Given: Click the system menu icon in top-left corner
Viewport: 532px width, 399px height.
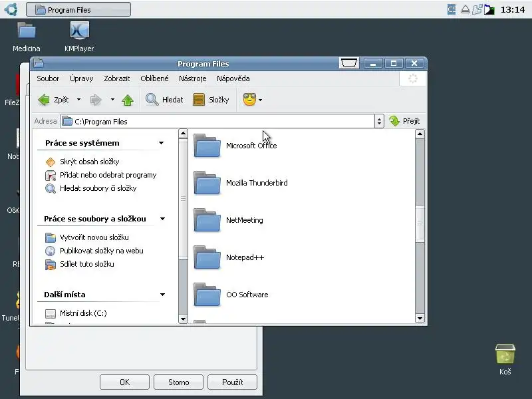Looking at the screenshot, I should pos(11,9).
